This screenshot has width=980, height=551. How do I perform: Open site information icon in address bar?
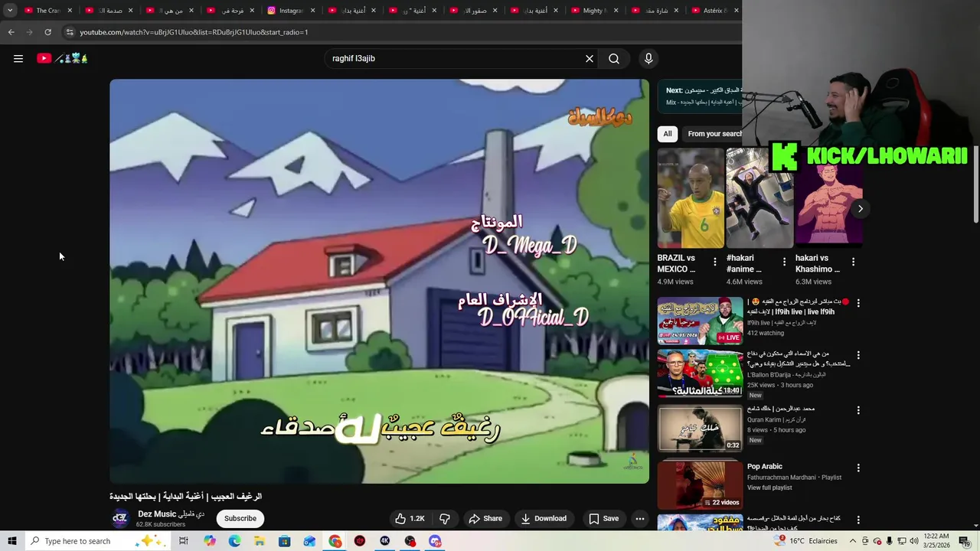tap(70, 32)
